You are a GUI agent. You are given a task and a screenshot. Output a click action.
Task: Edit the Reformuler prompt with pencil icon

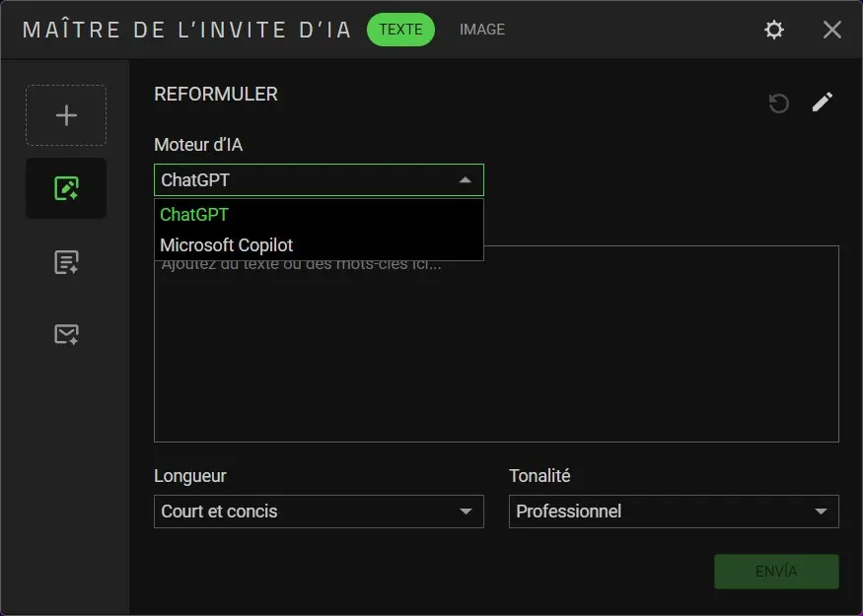pyautogui.click(x=823, y=103)
